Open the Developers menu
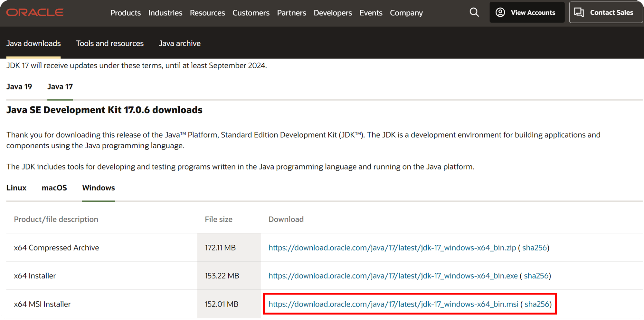644x320 pixels. pyautogui.click(x=333, y=13)
